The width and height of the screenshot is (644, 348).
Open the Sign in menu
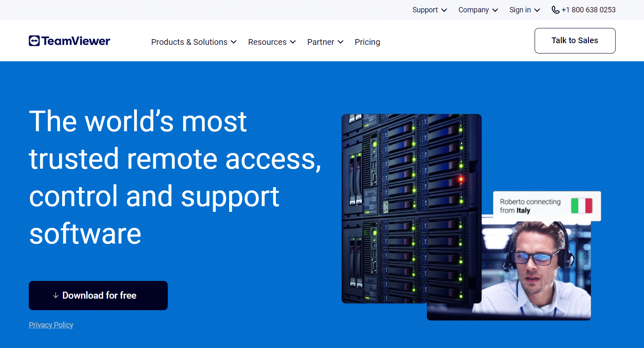524,10
